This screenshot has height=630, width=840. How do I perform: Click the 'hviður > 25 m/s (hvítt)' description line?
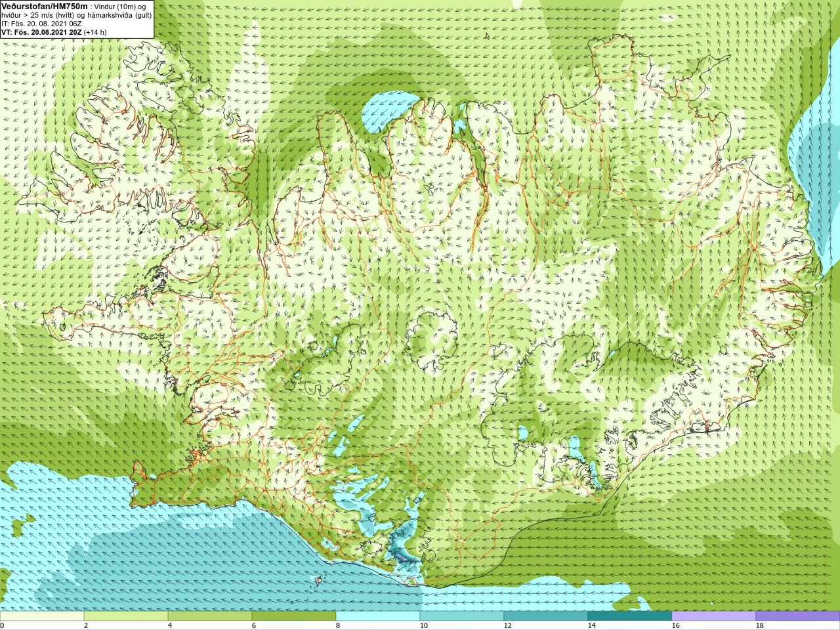[x=39, y=15]
